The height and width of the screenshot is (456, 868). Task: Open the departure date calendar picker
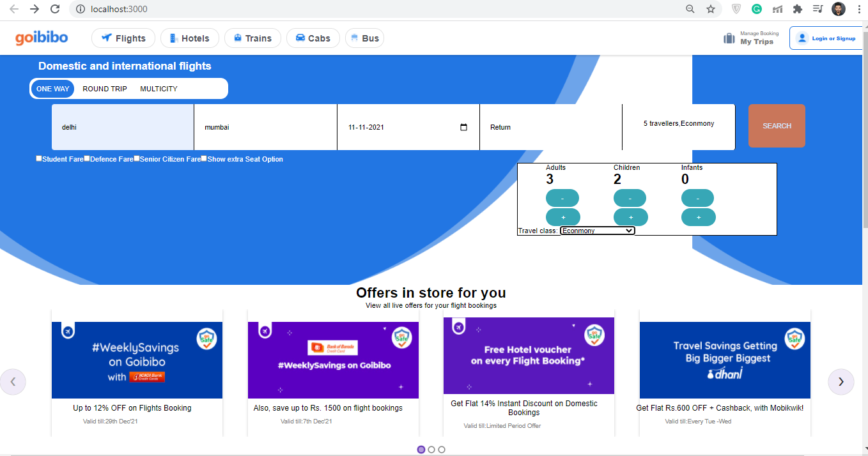pos(463,127)
